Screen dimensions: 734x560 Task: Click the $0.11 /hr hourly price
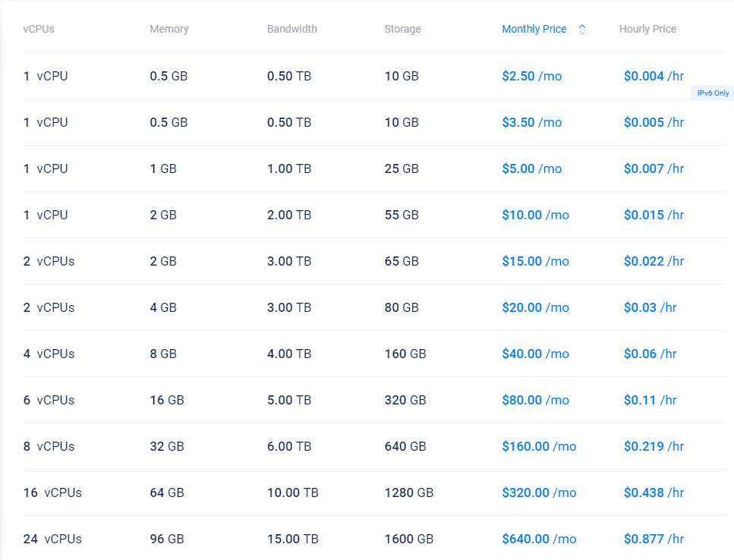(650, 400)
